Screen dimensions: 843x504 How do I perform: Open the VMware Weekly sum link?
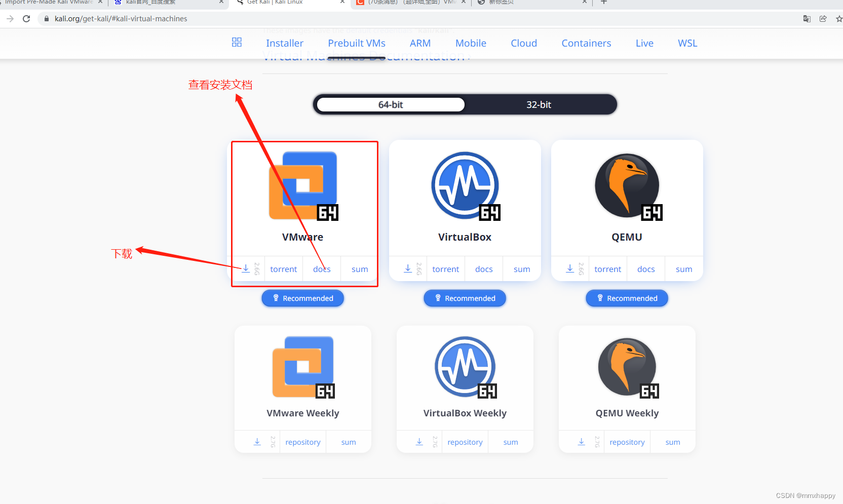coord(349,442)
